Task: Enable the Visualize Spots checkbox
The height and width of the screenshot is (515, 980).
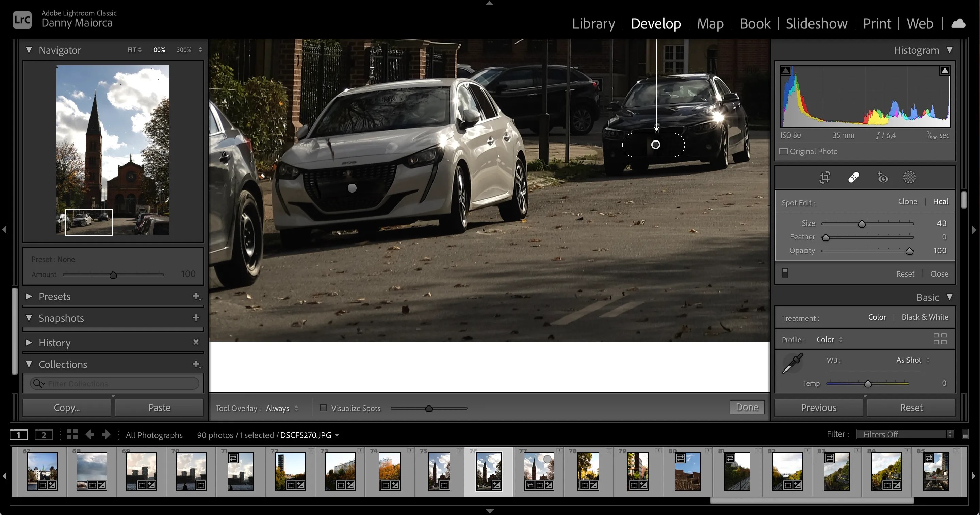Action: 323,408
